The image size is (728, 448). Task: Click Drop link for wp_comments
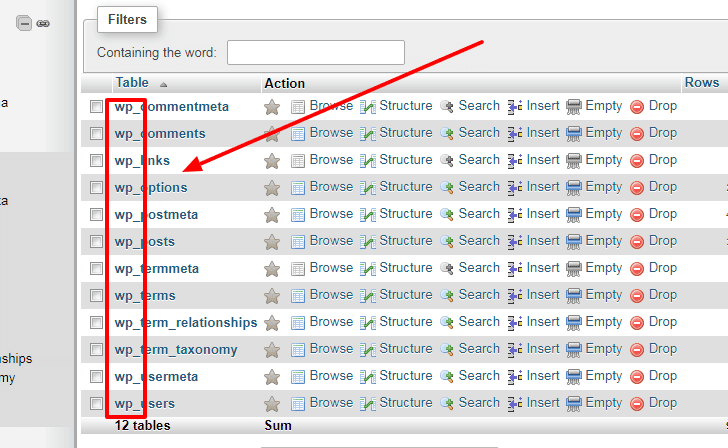pos(663,133)
